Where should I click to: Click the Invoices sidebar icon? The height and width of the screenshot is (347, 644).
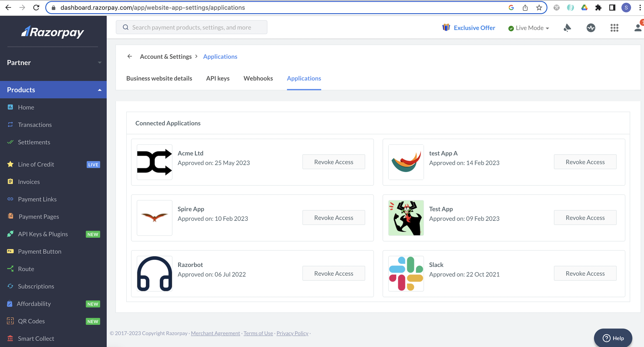click(x=11, y=181)
